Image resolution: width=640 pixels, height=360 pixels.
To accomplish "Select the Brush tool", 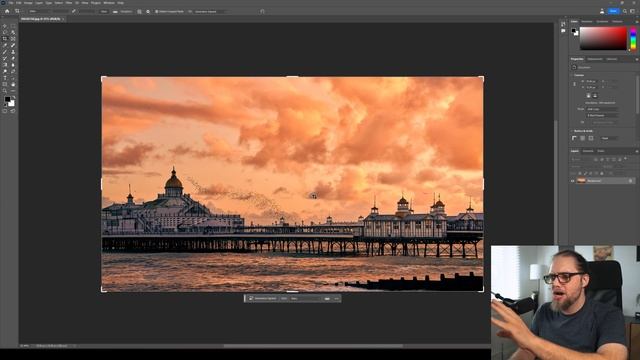I will 4,52.
